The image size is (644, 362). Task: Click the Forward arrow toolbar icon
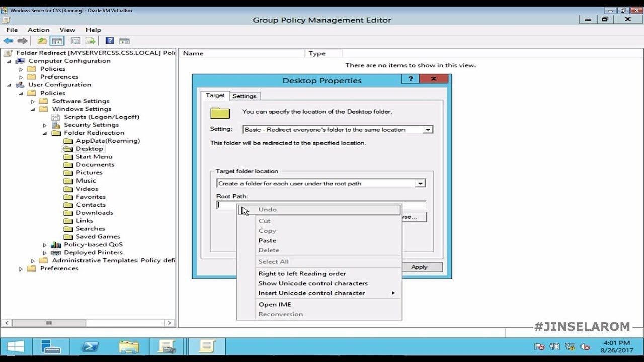click(x=22, y=41)
